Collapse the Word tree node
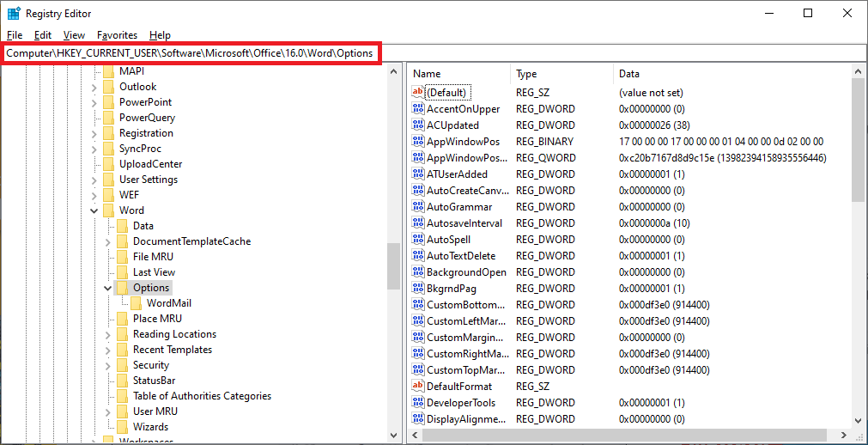Screen dimensions: 868x445 94,210
